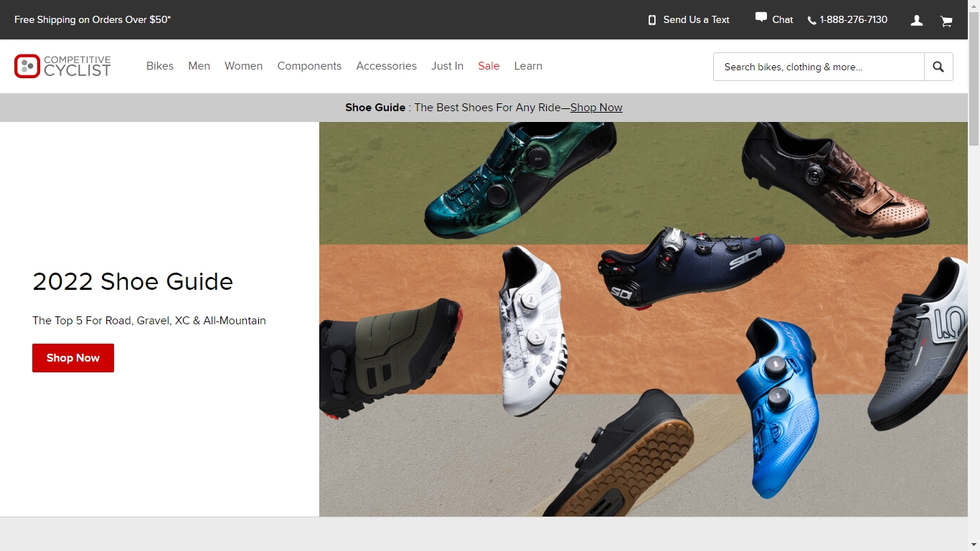The width and height of the screenshot is (980, 551).
Task: Open the Accessories menu
Action: pyautogui.click(x=387, y=66)
